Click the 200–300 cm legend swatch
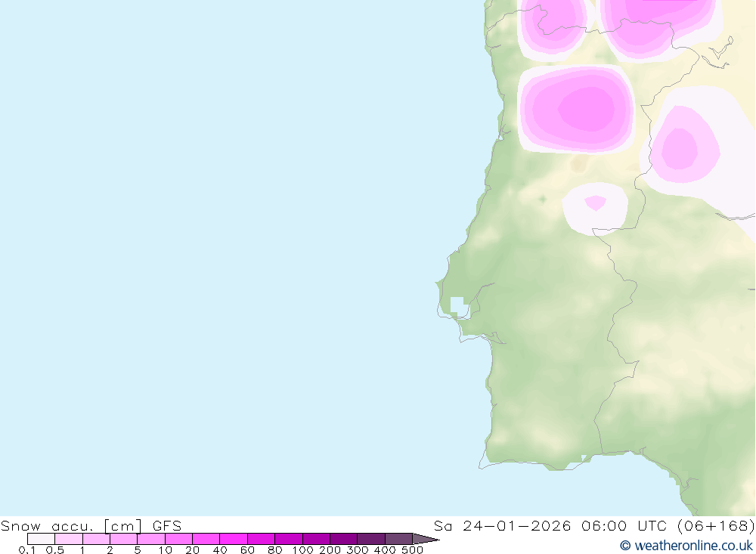 [x=344, y=539]
